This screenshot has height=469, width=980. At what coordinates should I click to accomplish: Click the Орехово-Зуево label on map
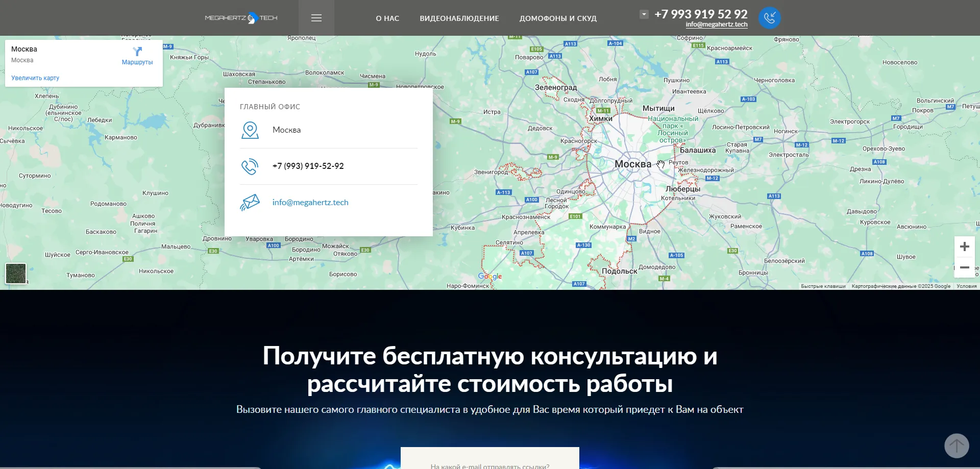884,149
